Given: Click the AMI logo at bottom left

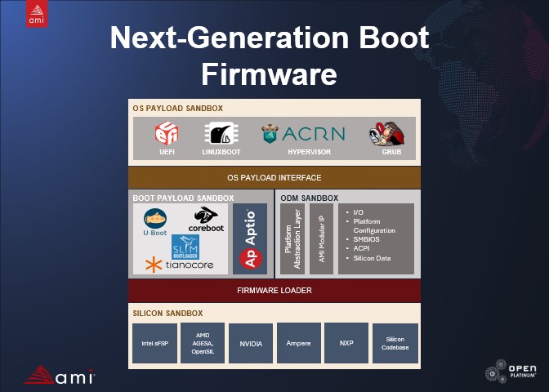Looking at the screenshot, I should click(x=59, y=375).
